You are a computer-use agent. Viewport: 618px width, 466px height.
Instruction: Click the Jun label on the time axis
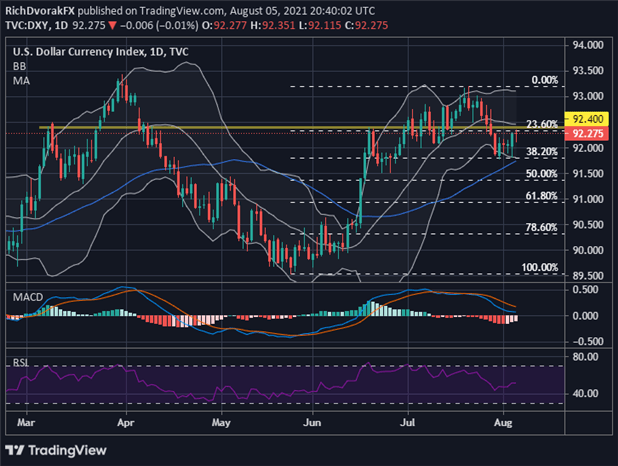pos(312,423)
